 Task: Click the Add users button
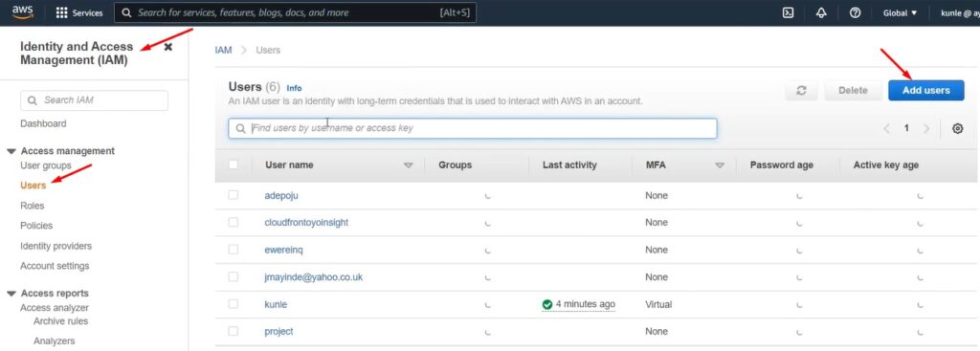pos(925,91)
